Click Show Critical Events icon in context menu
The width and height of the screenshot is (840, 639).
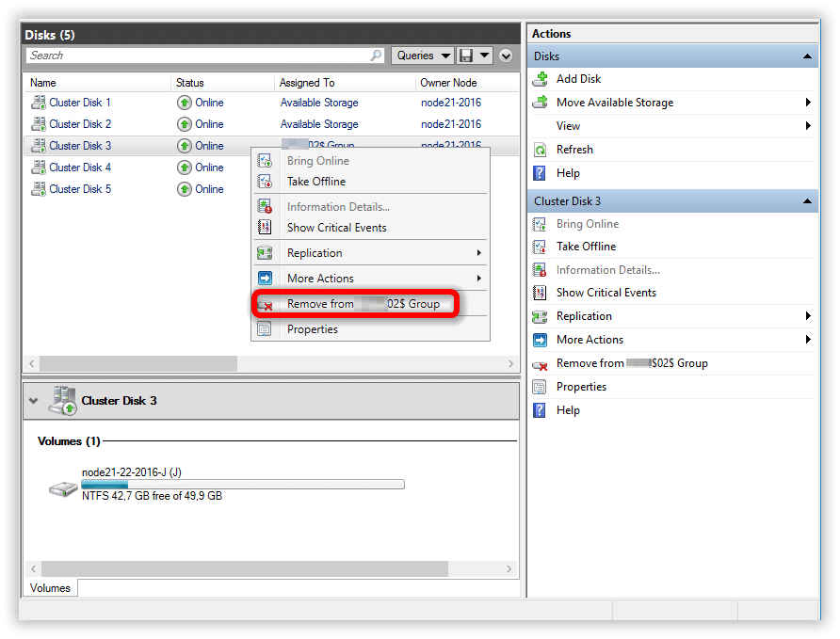pyautogui.click(x=265, y=228)
